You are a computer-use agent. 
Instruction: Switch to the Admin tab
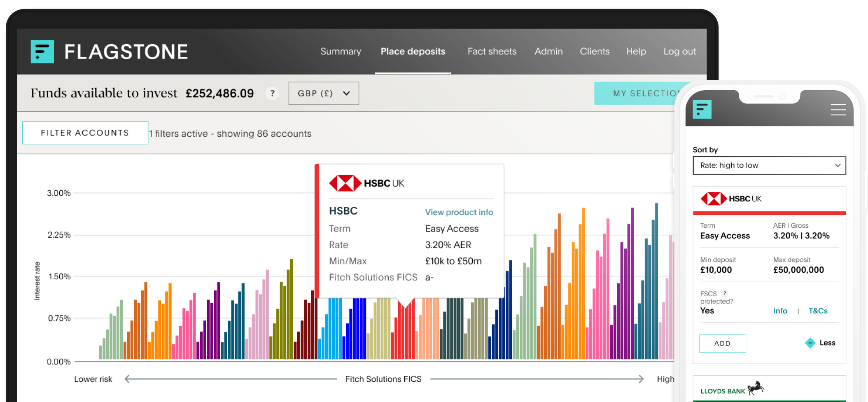(x=548, y=51)
